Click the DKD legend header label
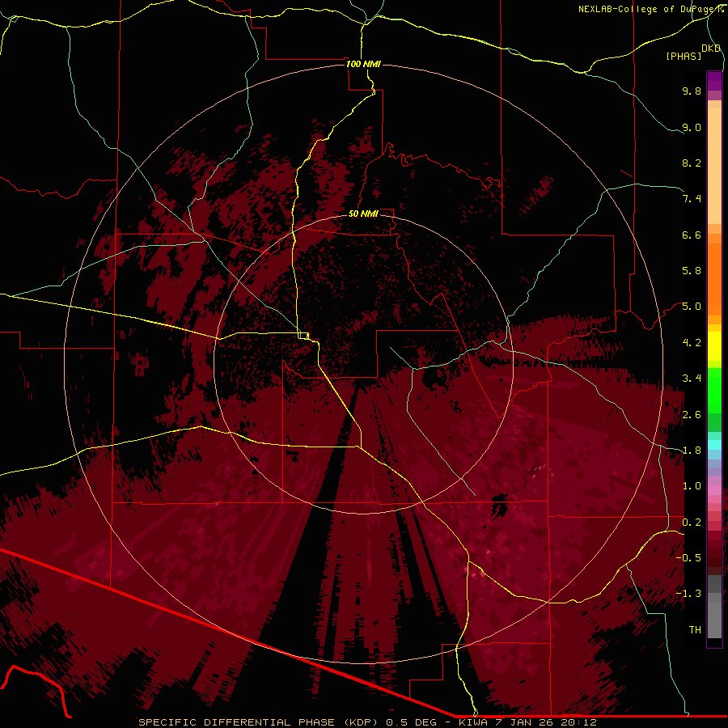Viewport: 728px width, 728px height. point(711,49)
